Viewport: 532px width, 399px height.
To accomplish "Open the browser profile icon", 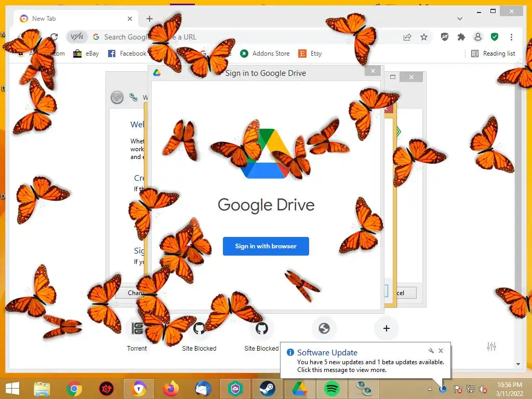I will [478, 37].
